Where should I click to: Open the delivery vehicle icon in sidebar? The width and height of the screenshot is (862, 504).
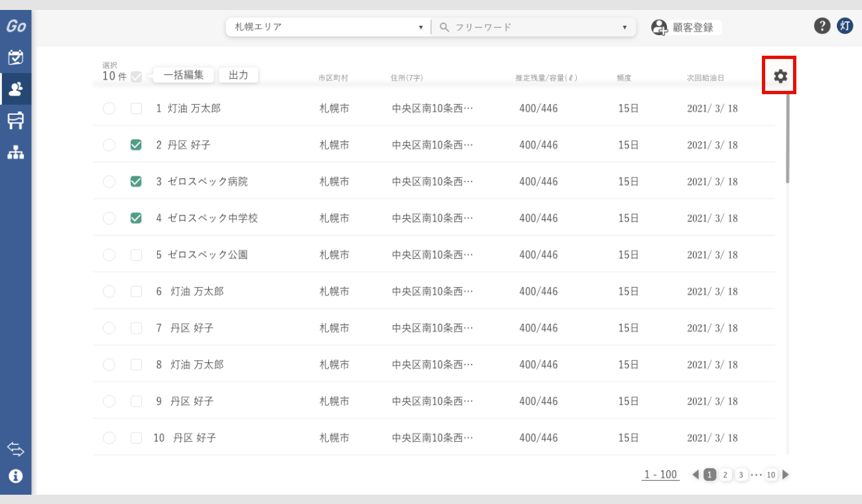[16, 120]
